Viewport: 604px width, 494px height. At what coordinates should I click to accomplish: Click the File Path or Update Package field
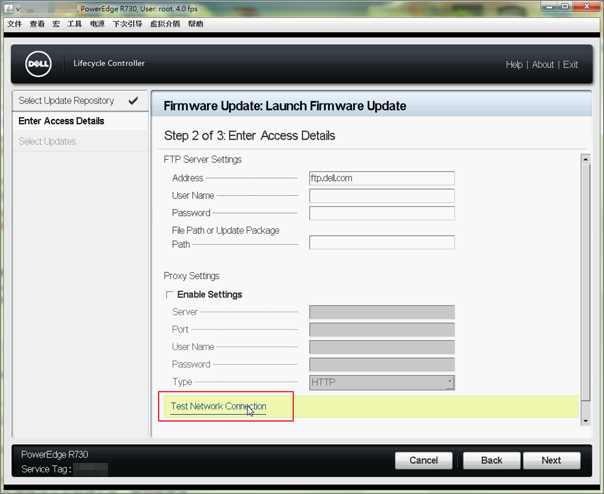pyautogui.click(x=382, y=242)
